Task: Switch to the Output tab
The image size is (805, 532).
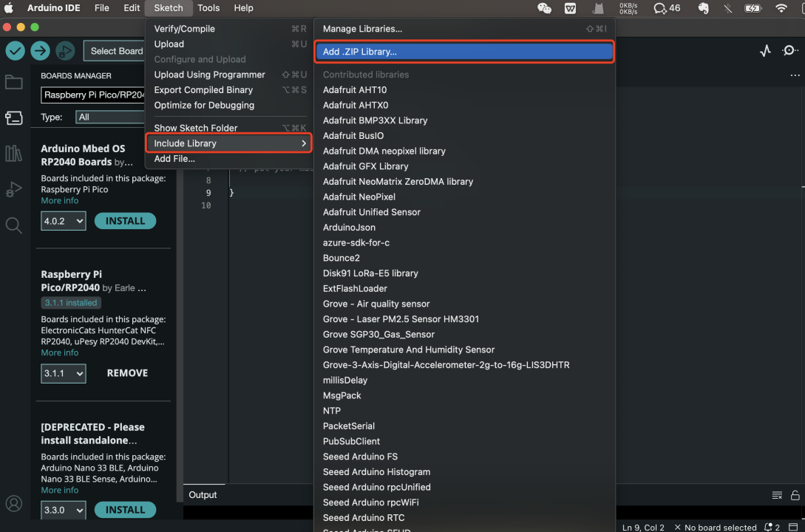Action: (x=203, y=494)
